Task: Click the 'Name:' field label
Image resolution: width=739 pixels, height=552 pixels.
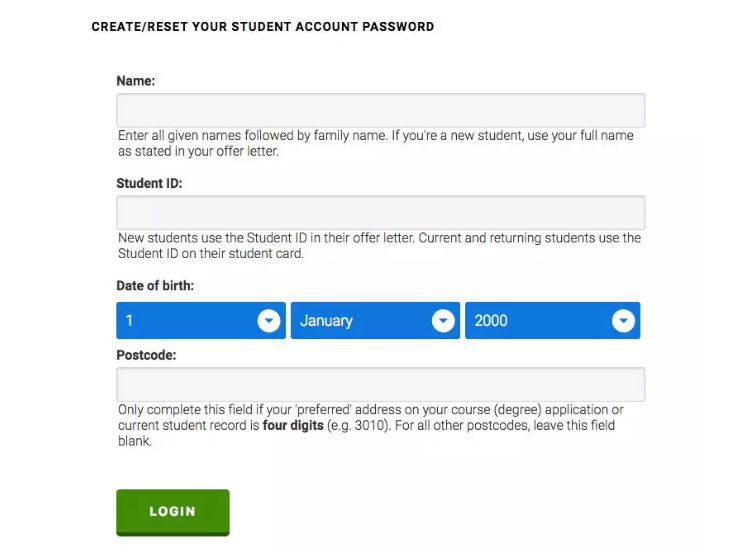Action: 136,81
